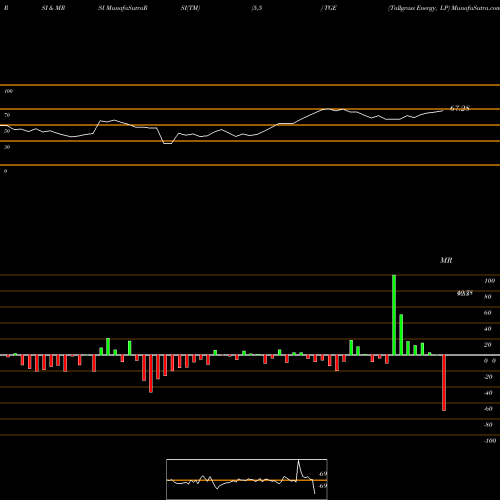Screen dimensions: 500x500
Task: Click the -80 label on MR axis
Action: pyautogui.click(x=488, y=425)
